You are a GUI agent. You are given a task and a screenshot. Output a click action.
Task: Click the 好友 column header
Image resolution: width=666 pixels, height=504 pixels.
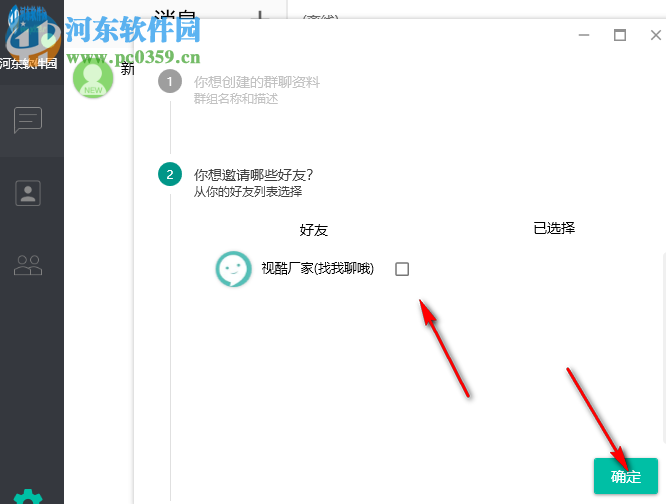(x=314, y=230)
